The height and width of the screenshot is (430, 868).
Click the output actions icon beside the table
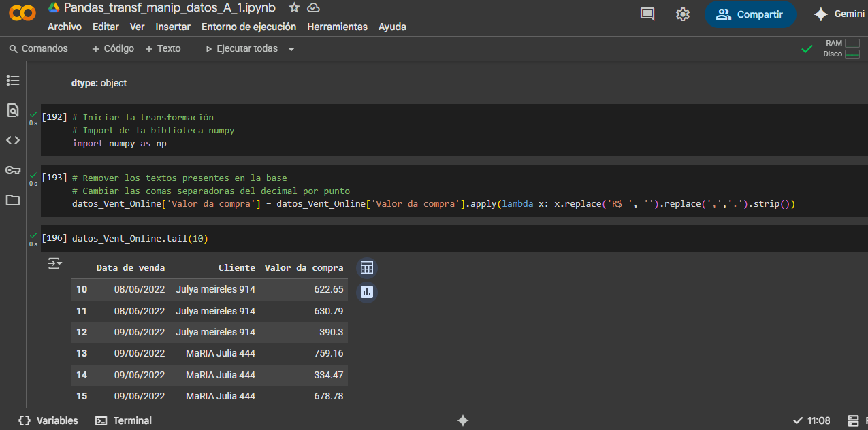point(54,263)
